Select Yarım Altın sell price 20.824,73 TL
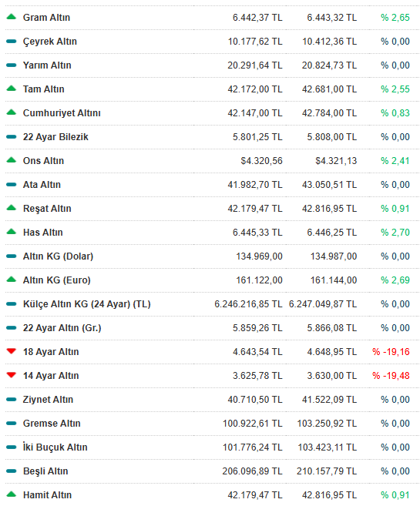 click(x=329, y=65)
